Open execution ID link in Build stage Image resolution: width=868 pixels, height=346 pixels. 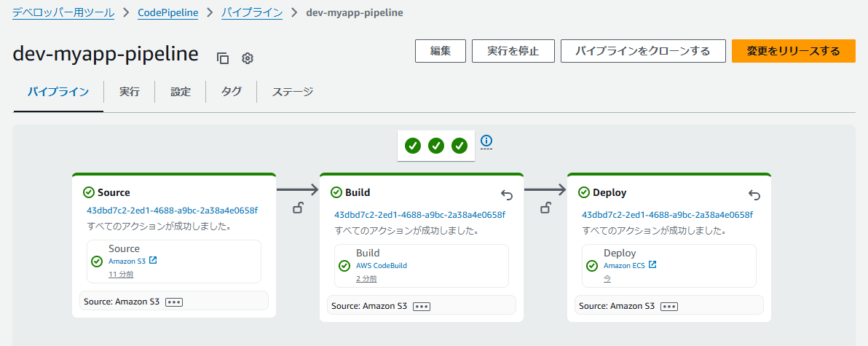click(419, 215)
